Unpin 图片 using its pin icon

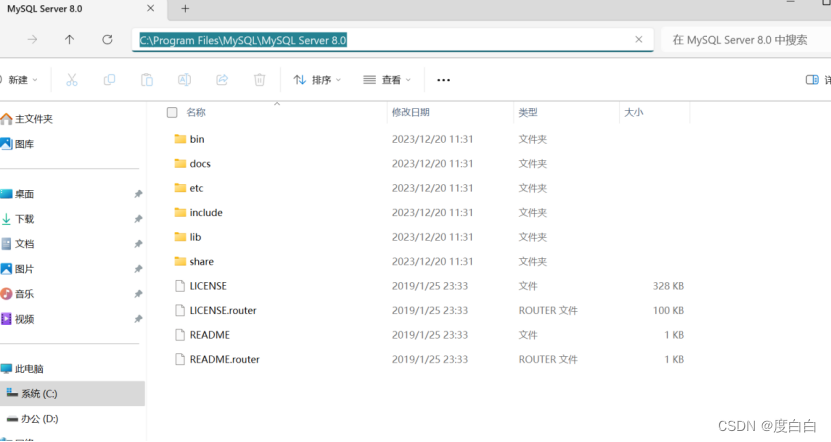tap(138, 269)
